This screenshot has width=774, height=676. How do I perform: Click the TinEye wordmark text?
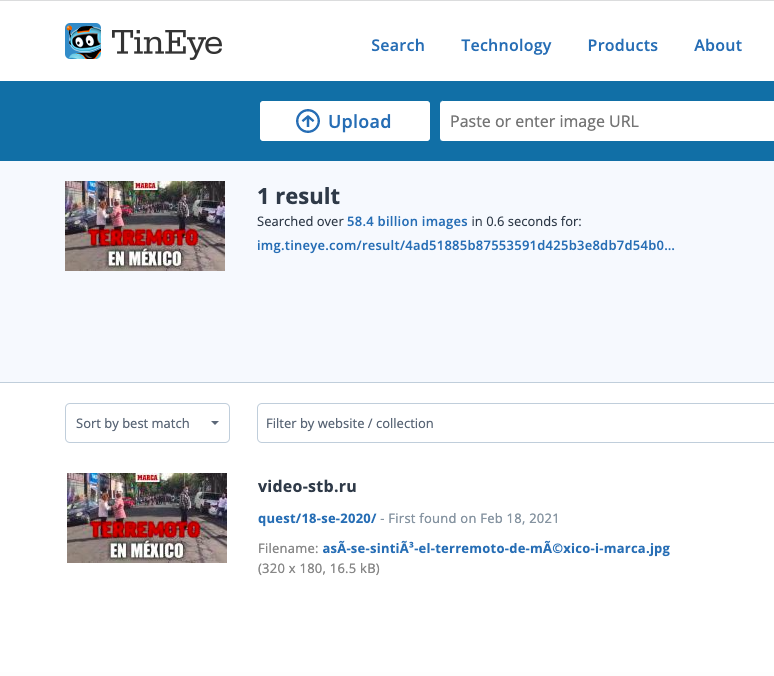pyautogui.click(x=167, y=43)
